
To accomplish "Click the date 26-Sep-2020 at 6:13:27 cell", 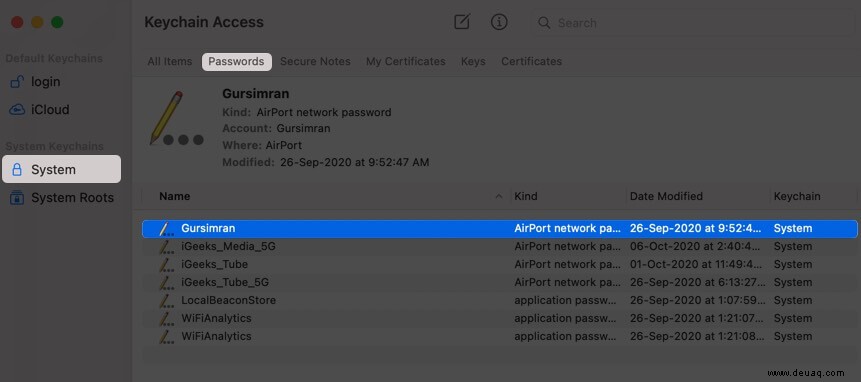I will click(x=697, y=283).
